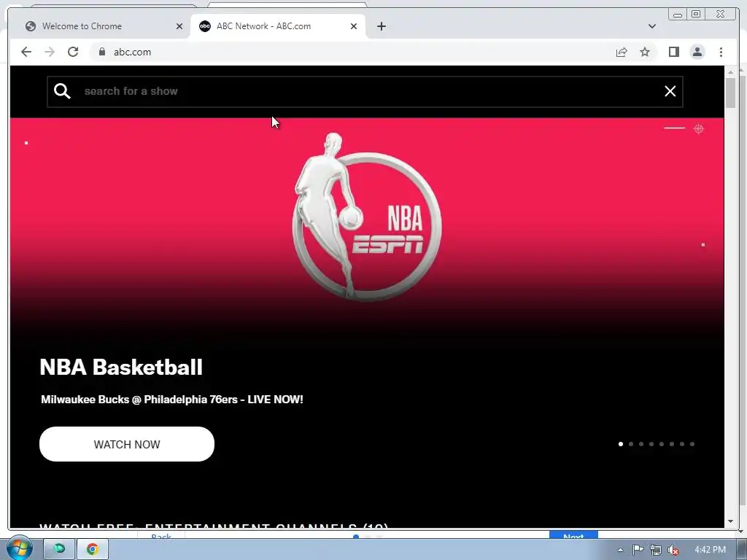Jump to the second carousel slide dot

[631, 444]
